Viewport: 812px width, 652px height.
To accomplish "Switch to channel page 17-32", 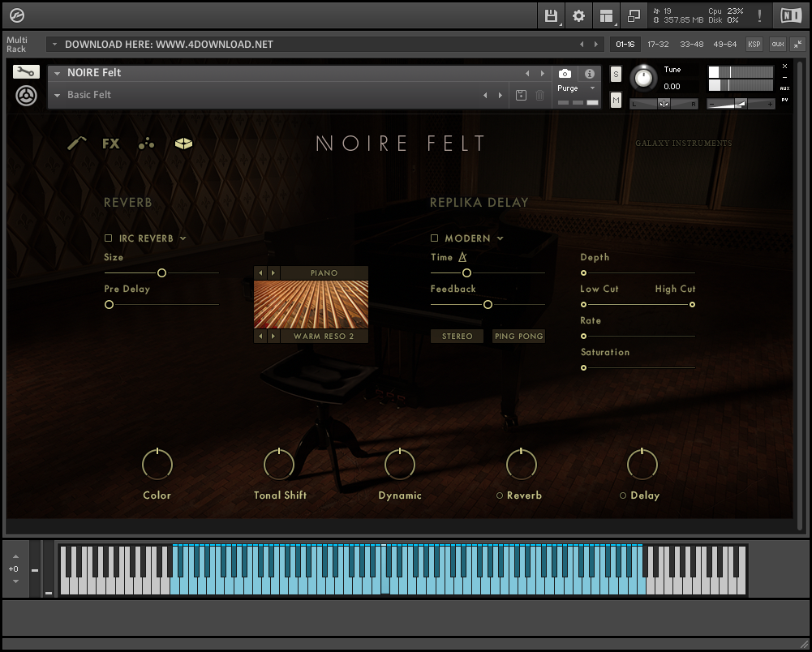I will coord(658,44).
